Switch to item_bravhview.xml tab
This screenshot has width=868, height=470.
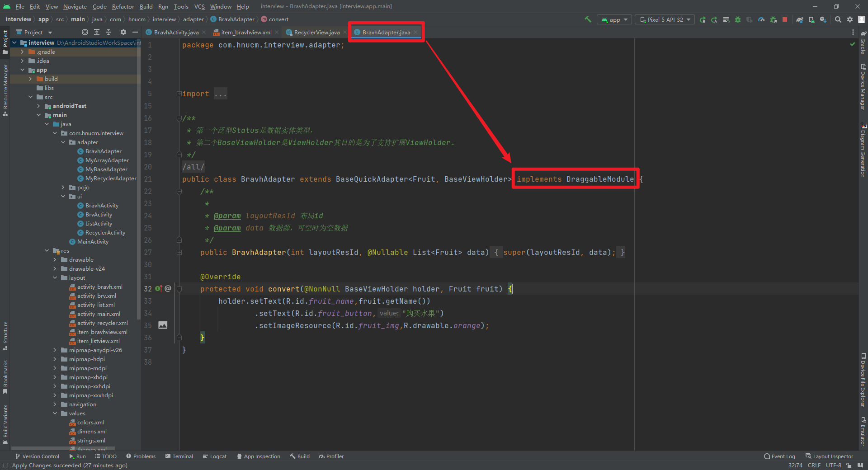246,32
